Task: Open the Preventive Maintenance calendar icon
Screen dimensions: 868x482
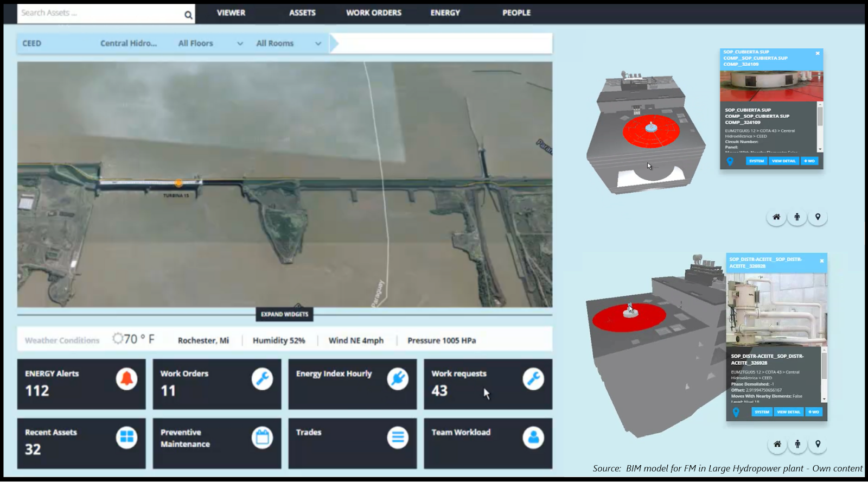Action: 262,437
